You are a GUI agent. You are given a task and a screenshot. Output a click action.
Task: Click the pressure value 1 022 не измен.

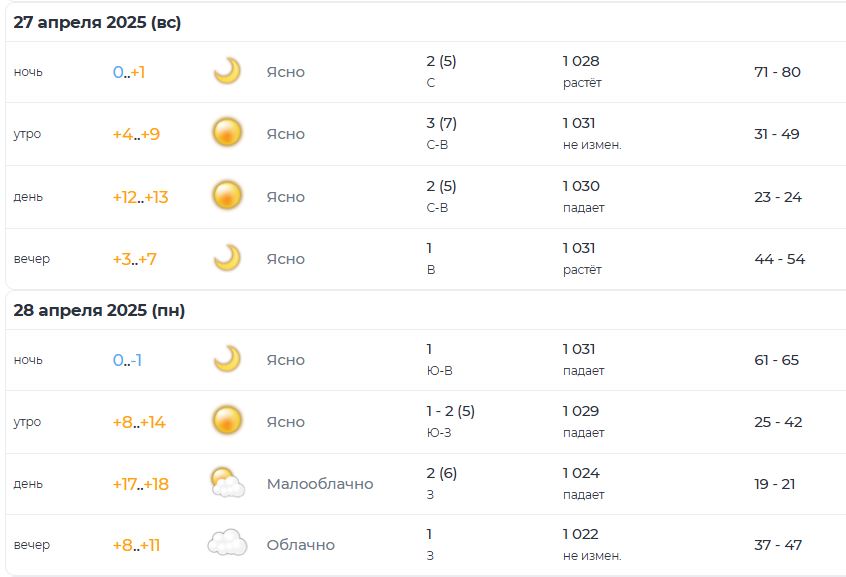pos(592,545)
